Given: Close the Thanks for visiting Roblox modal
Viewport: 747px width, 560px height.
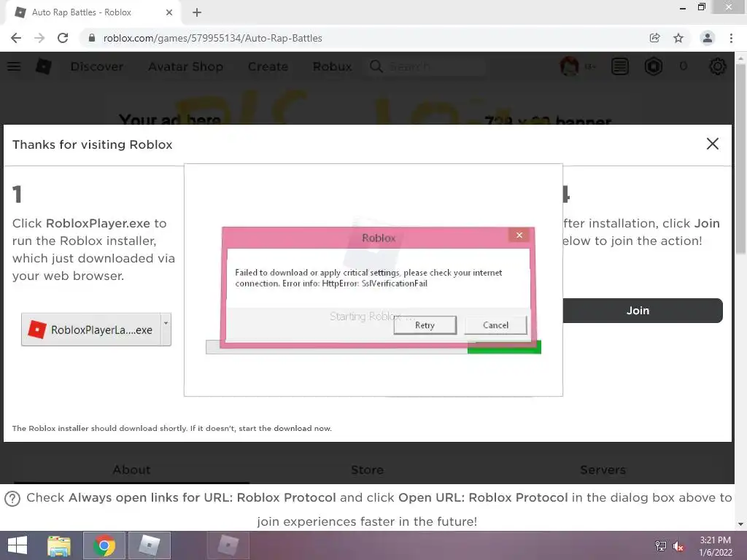Looking at the screenshot, I should point(712,144).
